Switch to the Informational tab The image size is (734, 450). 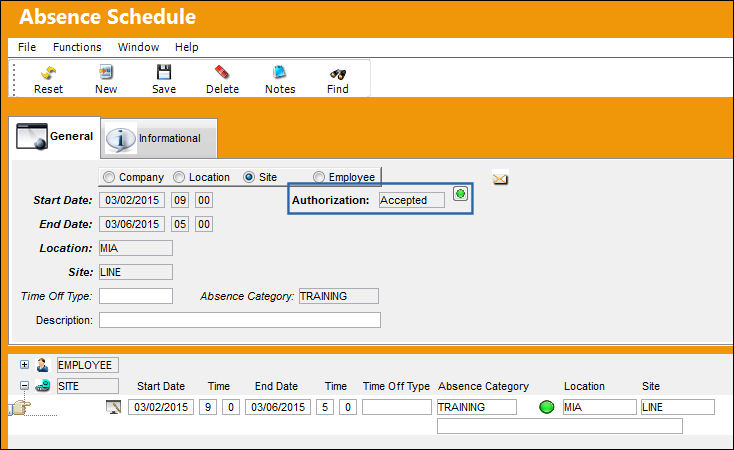pos(159,139)
